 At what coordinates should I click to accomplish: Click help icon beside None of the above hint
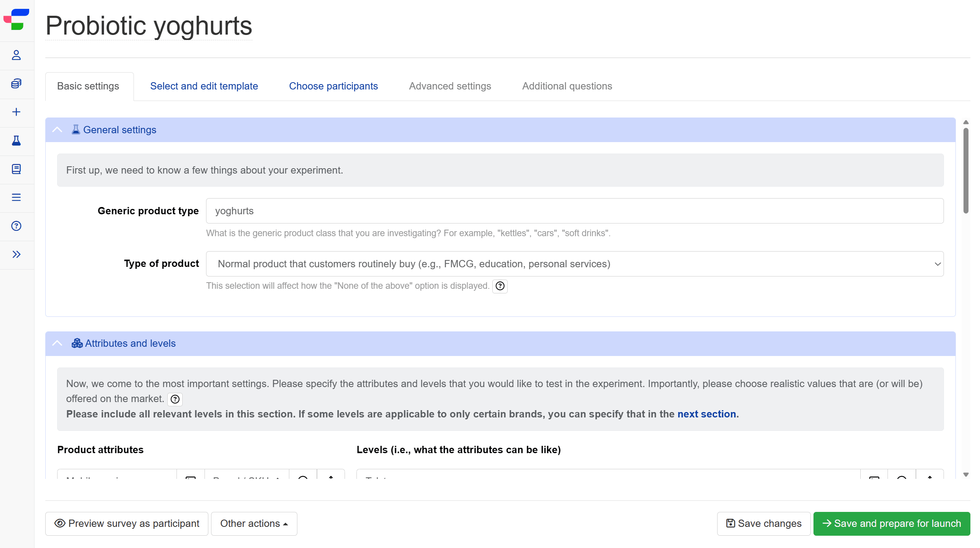tap(500, 286)
